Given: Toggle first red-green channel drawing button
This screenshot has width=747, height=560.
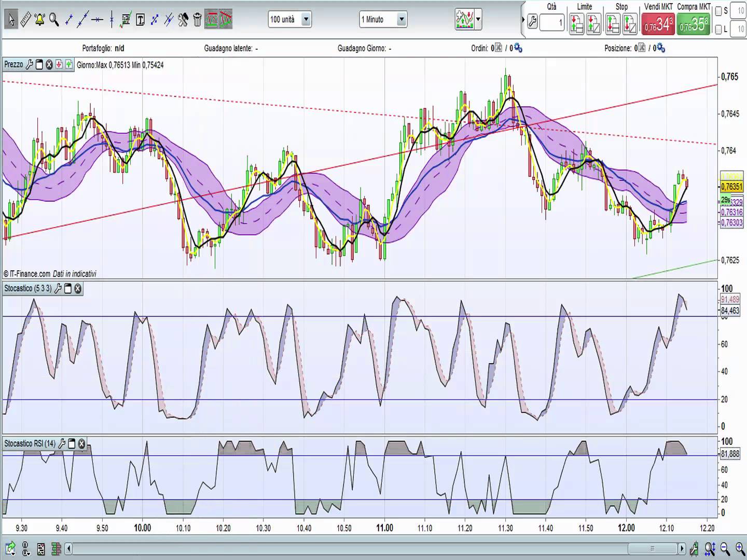Looking at the screenshot, I should coord(211,20).
